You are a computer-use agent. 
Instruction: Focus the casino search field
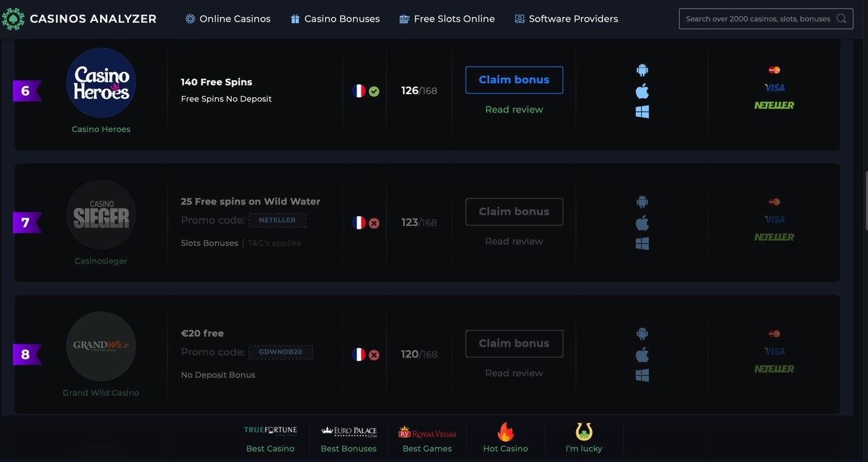click(766, 19)
